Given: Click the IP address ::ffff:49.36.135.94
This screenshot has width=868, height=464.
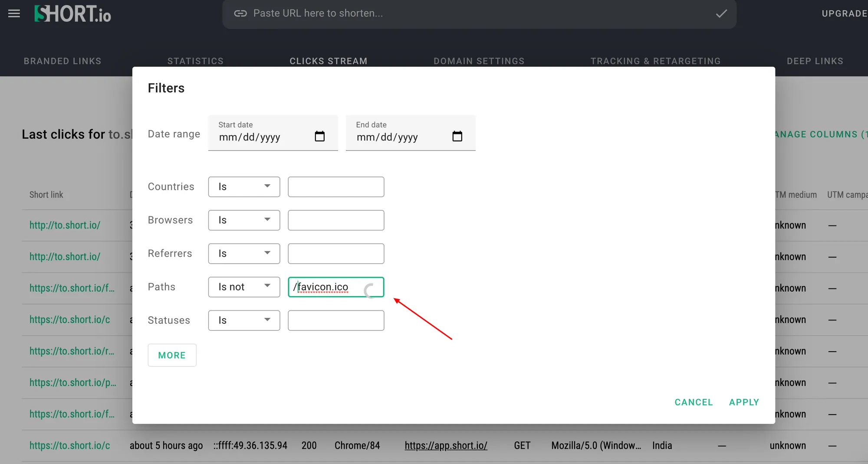Looking at the screenshot, I should click(250, 446).
